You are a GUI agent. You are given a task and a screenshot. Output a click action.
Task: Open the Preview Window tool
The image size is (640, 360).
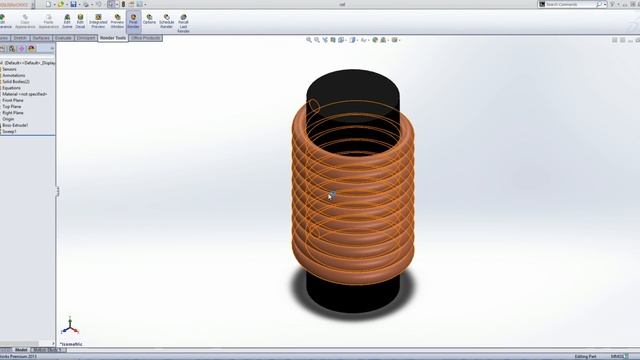(x=117, y=21)
